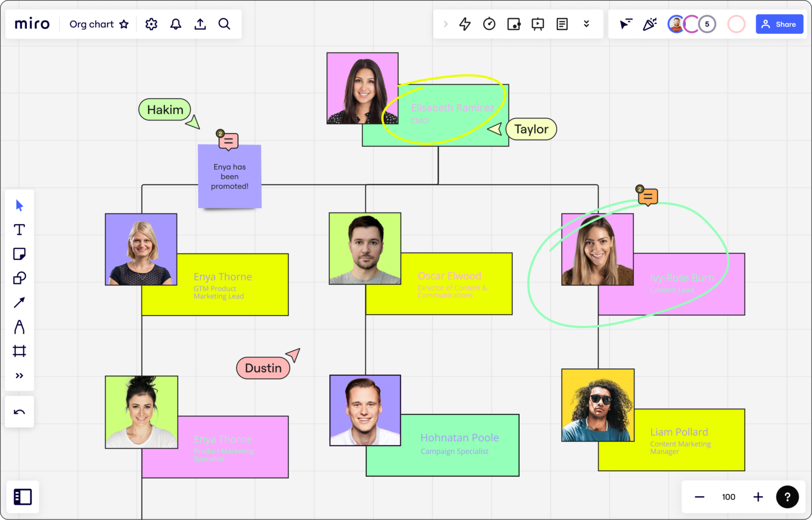812x520 pixels.
Task: Open the Help question-mark button
Action: tap(787, 497)
